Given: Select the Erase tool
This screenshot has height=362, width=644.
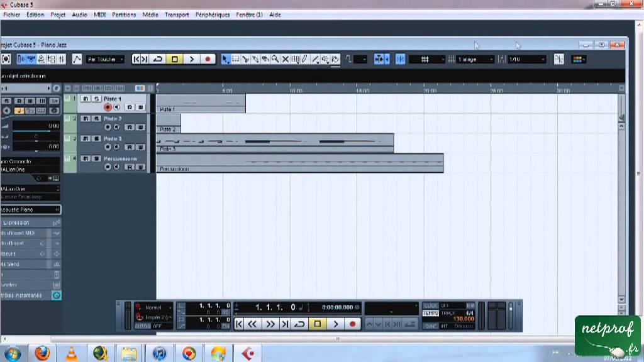Looking at the screenshot, I should coord(265,60).
